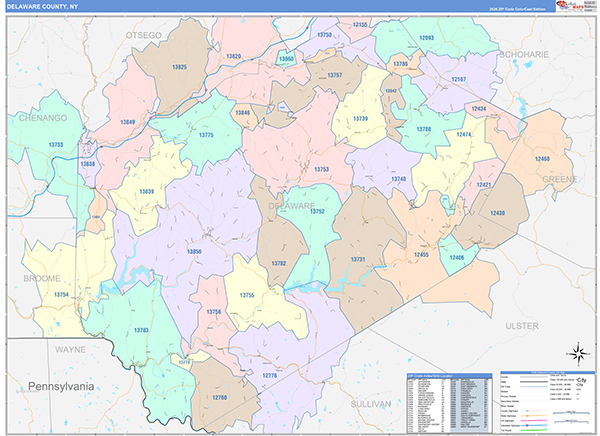Select ZIP code 13753 region label
Screen dimensions: 600x436
(321, 170)
